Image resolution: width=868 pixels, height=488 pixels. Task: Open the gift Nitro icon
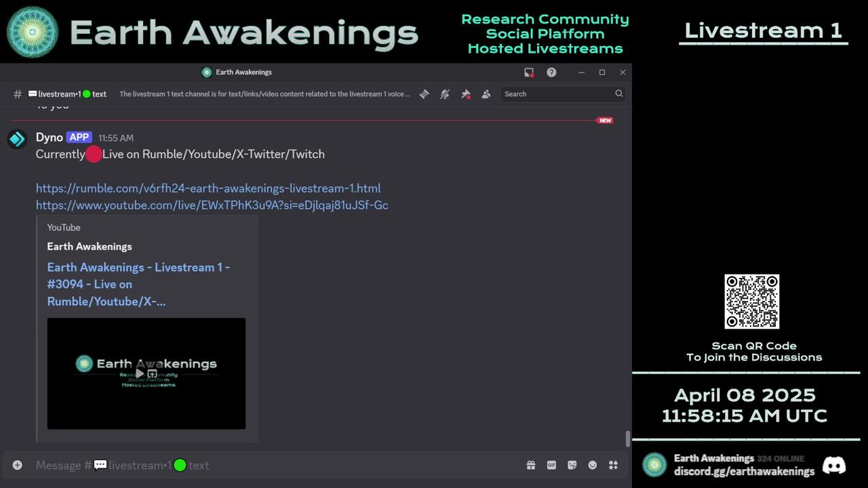coord(531,465)
